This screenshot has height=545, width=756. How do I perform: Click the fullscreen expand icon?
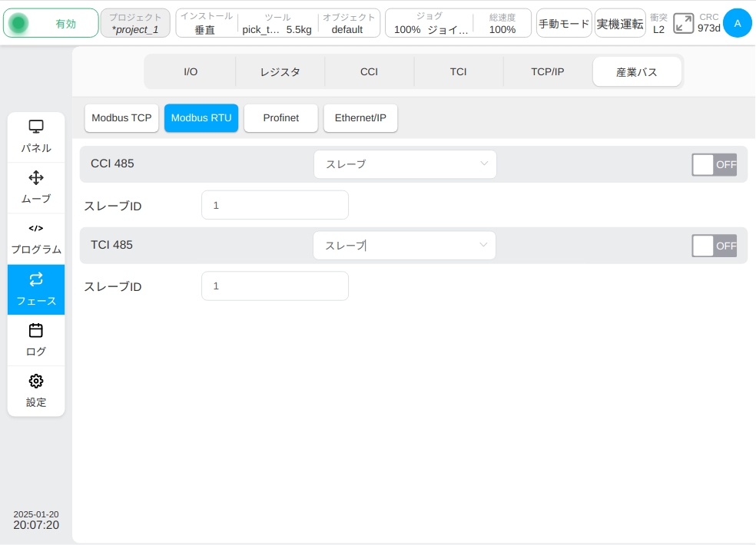683,23
